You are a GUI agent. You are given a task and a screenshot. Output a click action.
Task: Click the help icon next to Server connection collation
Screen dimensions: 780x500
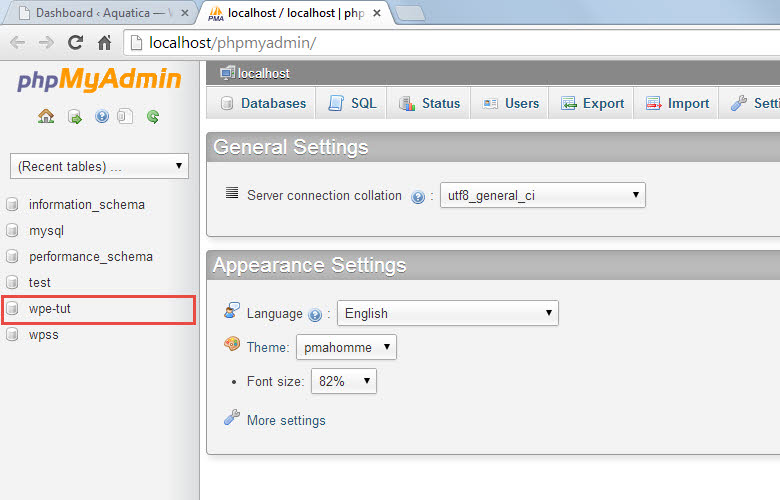(418, 197)
